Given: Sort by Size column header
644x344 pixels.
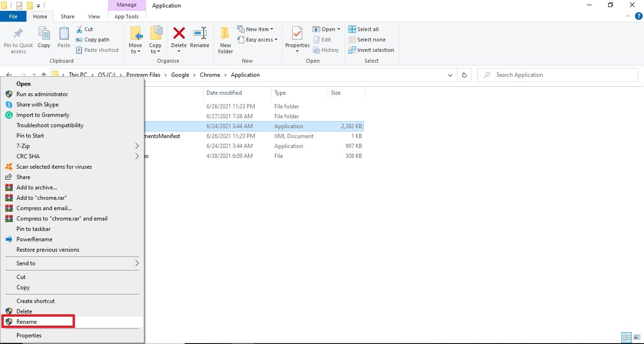Looking at the screenshot, I should (347, 93).
